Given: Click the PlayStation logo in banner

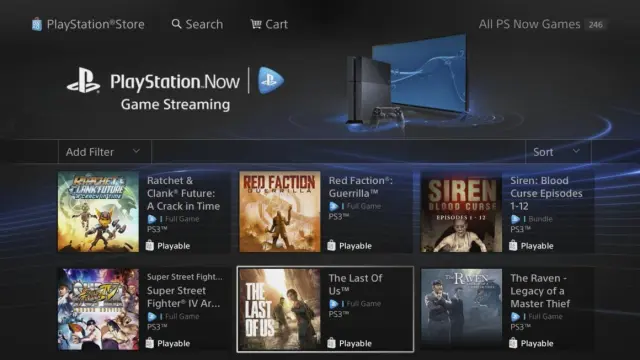Looking at the screenshot, I should click(x=83, y=80).
